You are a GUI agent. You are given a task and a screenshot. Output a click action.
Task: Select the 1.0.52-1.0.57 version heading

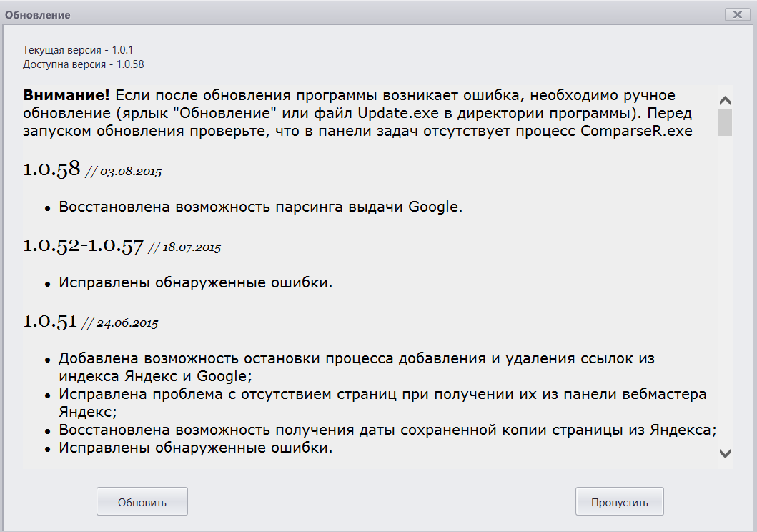pyautogui.click(x=83, y=245)
